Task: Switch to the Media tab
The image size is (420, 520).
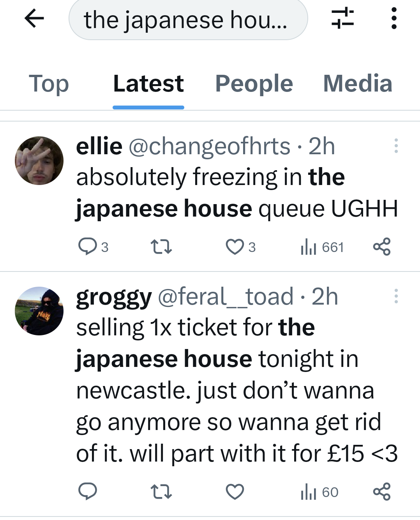Action: coord(357,84)
